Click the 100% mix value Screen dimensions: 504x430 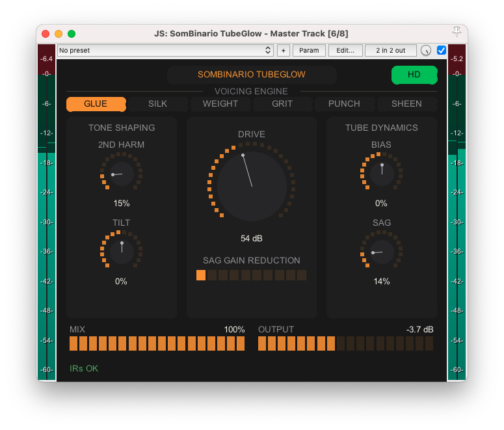(x=234, y=329)
